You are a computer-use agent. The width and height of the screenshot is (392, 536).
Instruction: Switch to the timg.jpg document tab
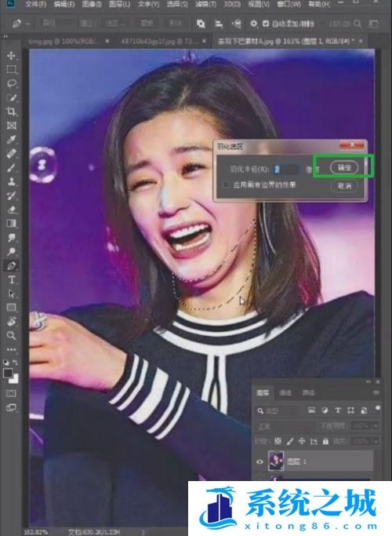(x=64, y=41)
